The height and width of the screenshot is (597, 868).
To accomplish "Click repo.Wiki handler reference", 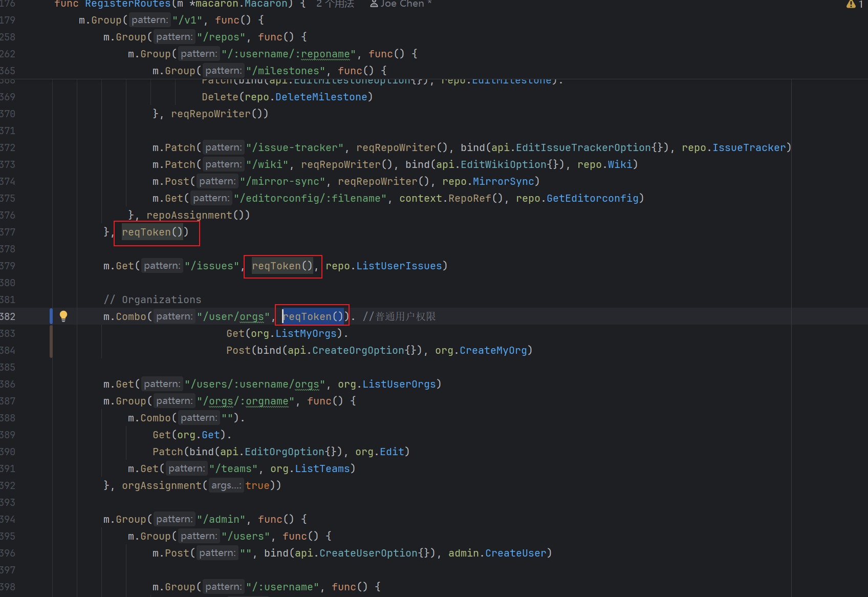I will click(x=605, y=164).
